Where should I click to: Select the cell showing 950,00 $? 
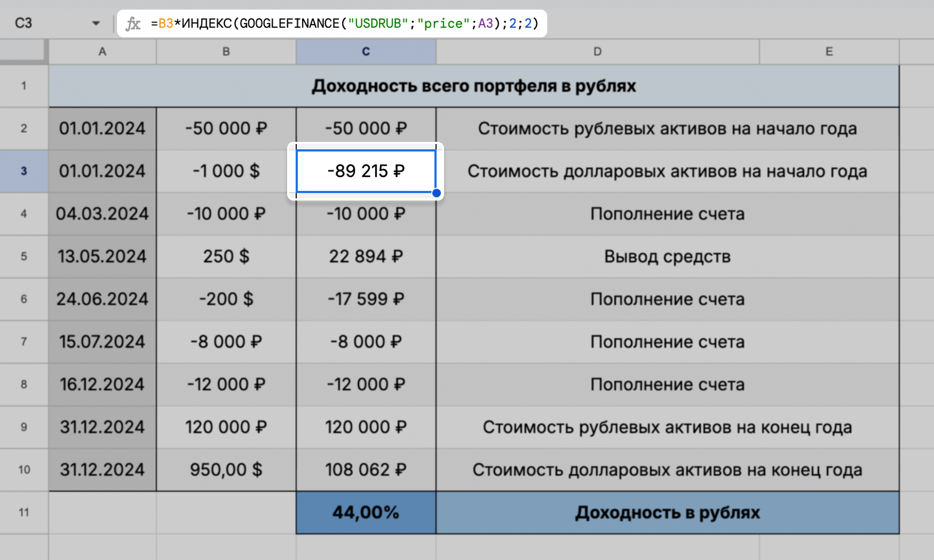pos(226,469)
